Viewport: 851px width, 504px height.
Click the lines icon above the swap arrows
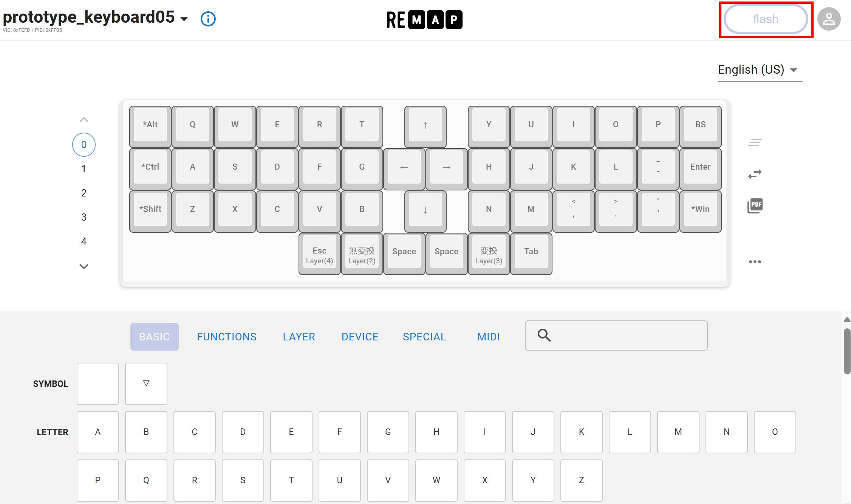click(x=755, y=142)
